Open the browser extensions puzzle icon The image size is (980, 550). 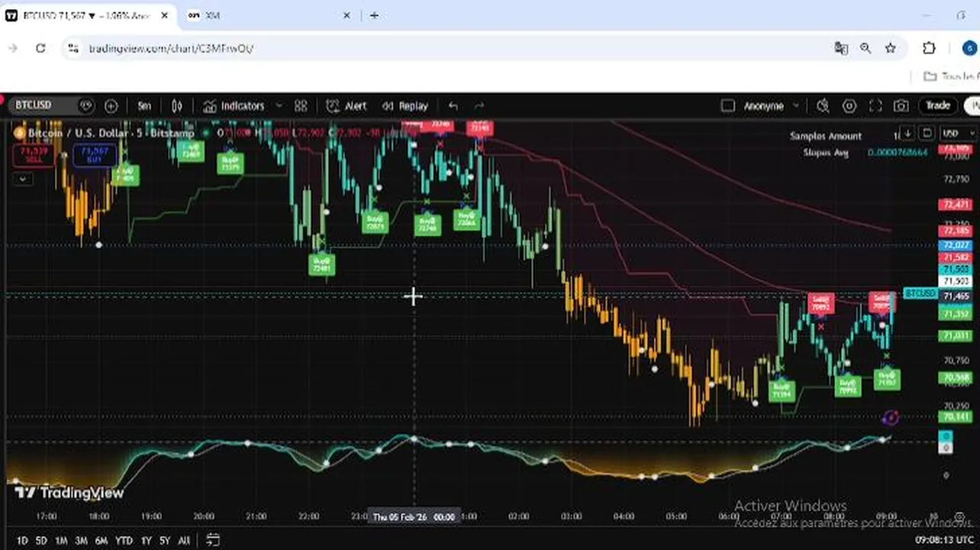click(x=929, y=48)
